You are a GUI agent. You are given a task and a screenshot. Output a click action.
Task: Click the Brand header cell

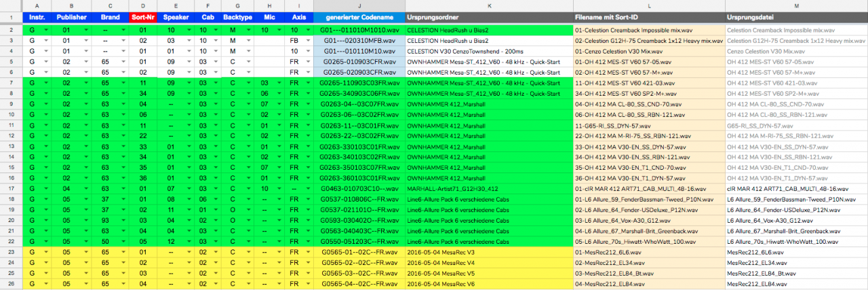tap(110, 17)
